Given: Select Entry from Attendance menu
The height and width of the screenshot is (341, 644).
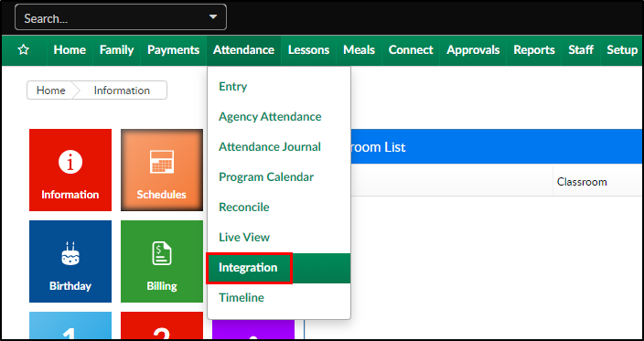Looking at the screenshot, I should point(279,87).
